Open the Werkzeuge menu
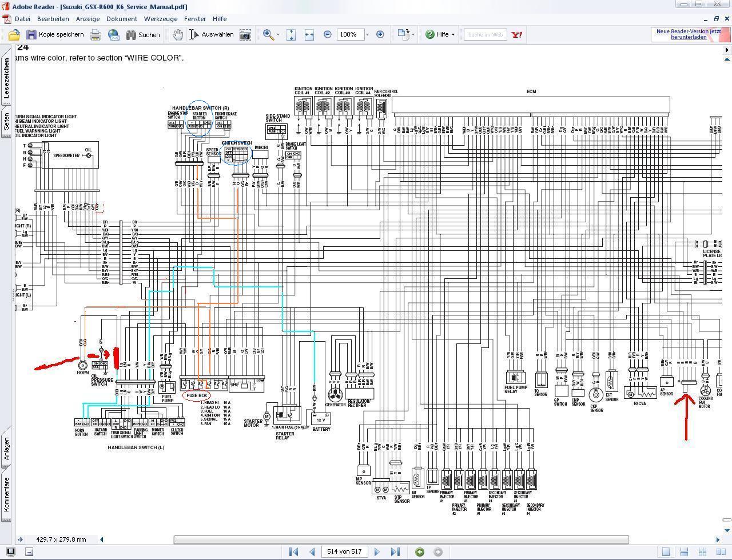This screenshot has width=732, height=560. coord(161,19)
